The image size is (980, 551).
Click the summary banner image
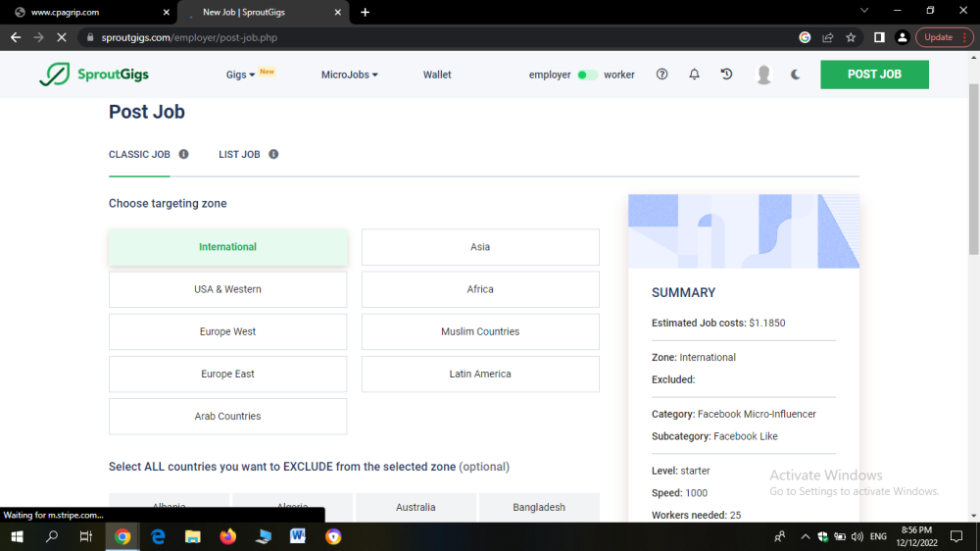[744, 231]
